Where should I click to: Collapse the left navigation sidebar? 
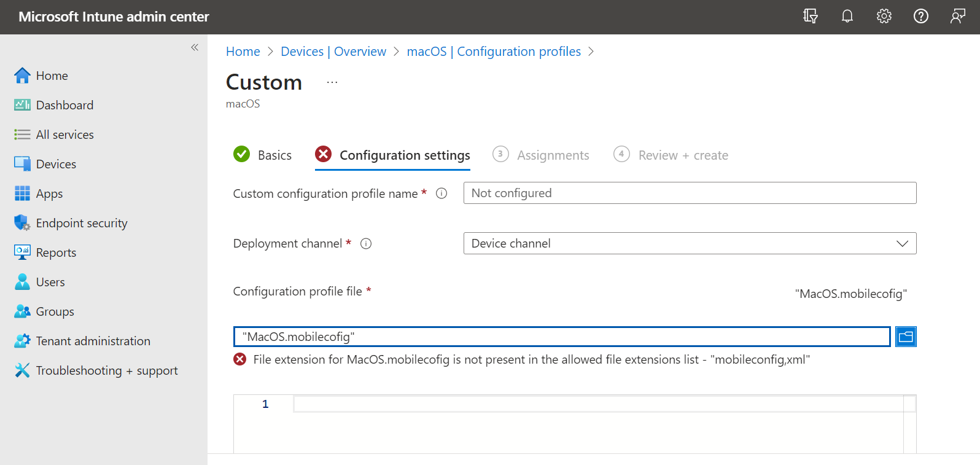[195, 47]
